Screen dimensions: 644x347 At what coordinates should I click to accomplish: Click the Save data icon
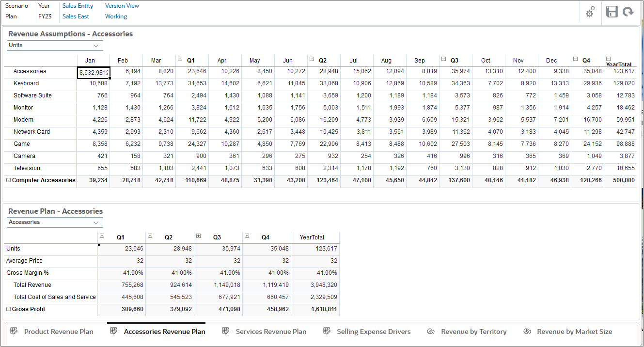point(612,12)
